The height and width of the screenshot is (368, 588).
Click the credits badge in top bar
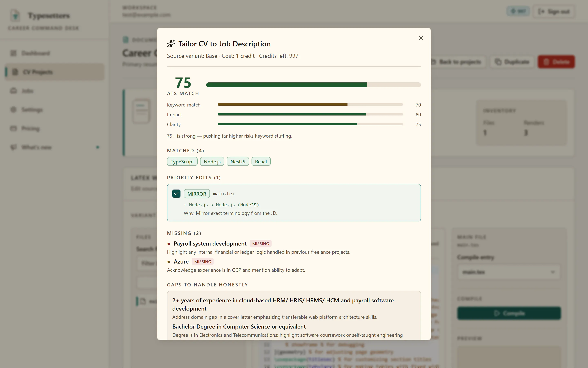[x=518, y=11]
